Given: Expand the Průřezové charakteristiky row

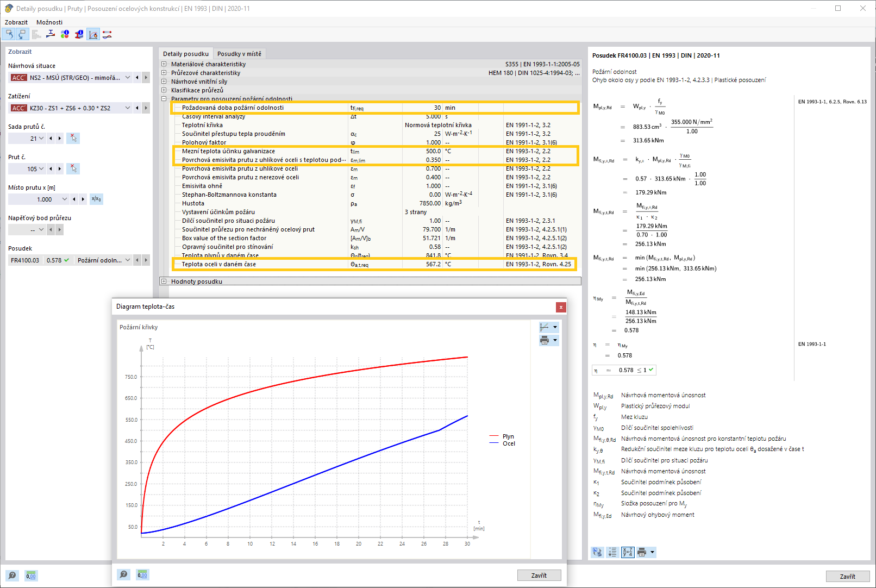Looking at the screenshot, I should coord(164,73).
